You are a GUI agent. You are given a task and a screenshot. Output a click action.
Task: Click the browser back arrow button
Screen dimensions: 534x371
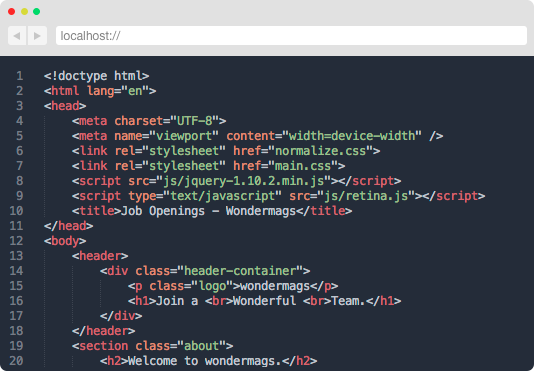tap(17, 35)
